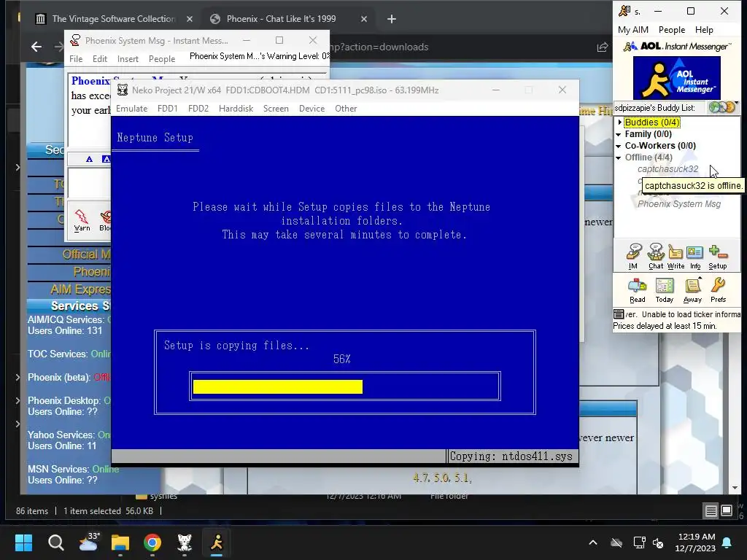
Task: Open the Other menu in Neko Project
Action: click(346, 109)
